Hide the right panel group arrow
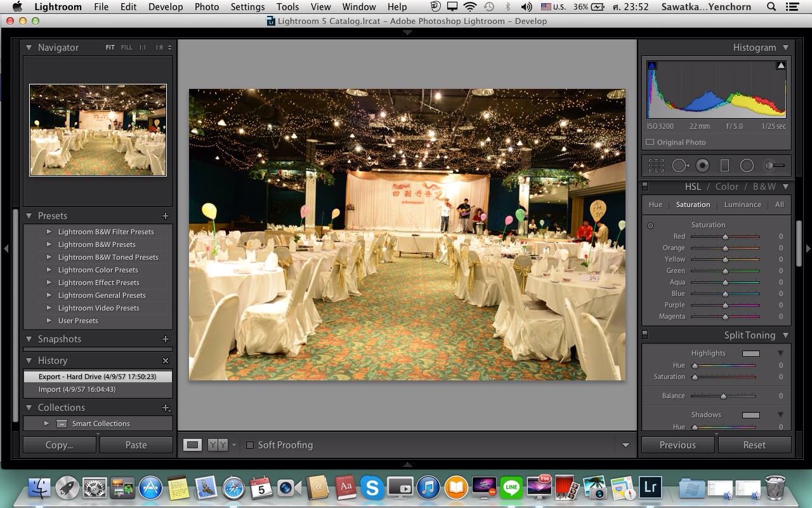This screenshot has width=812, height=508. (808, 248)
